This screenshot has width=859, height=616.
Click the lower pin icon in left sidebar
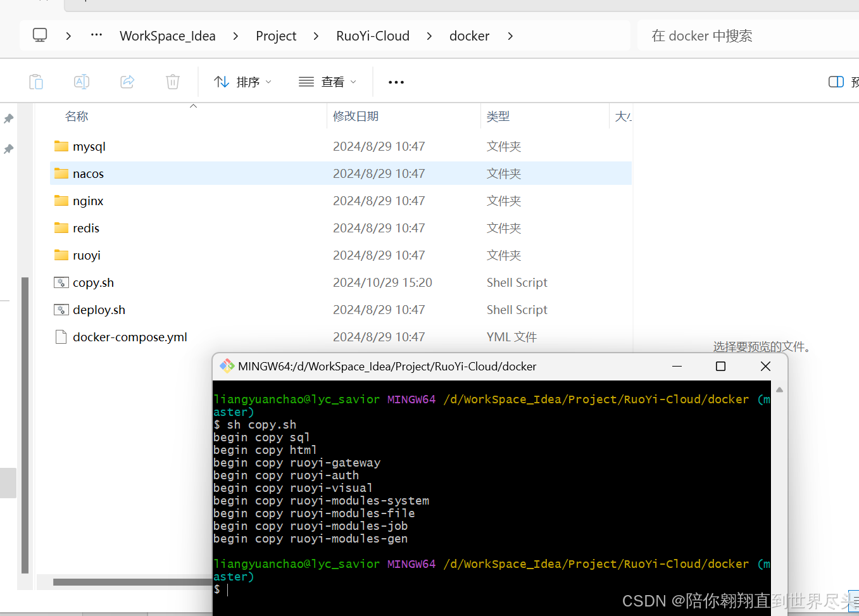point(9,149)
